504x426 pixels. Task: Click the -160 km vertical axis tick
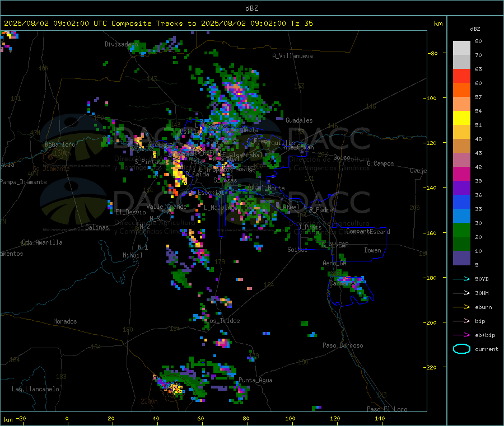pyautogui.click(x=431, y=233)
